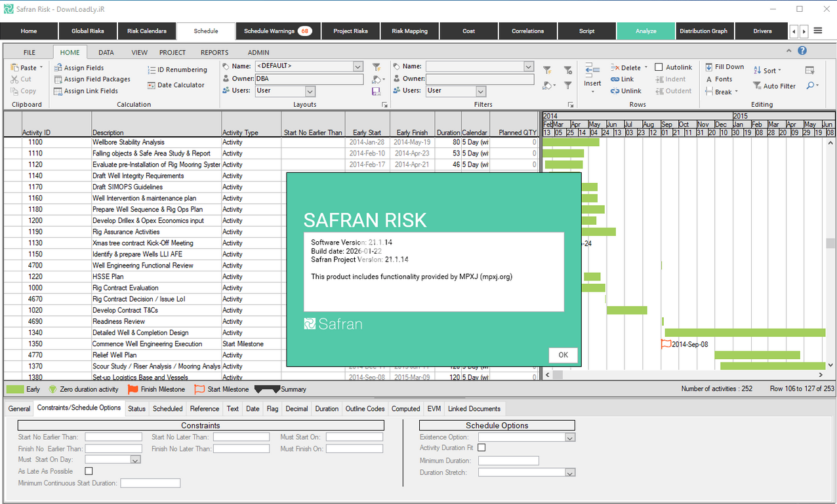
Task: Open the FILE menu
Action: pos(30,52)
